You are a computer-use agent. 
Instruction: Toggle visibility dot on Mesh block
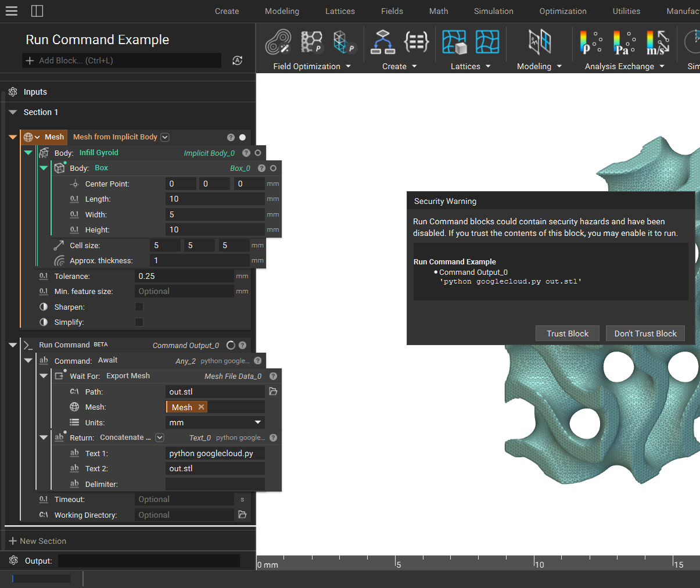pos(242,137)
